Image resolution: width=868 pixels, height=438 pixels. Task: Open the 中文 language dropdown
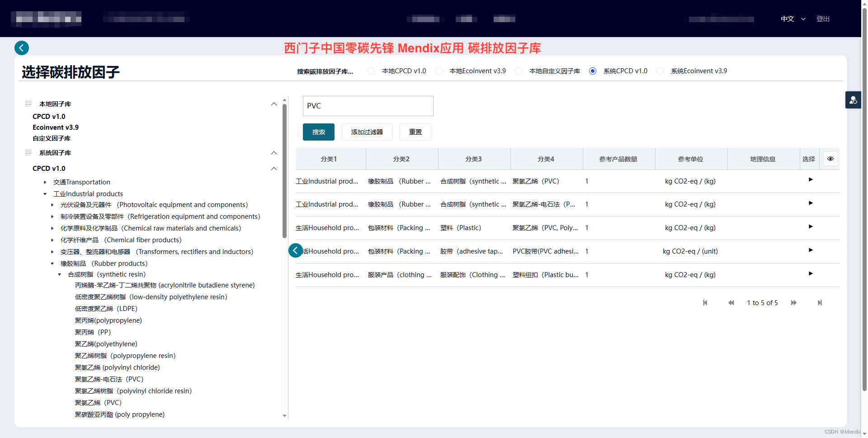[793, 19]
